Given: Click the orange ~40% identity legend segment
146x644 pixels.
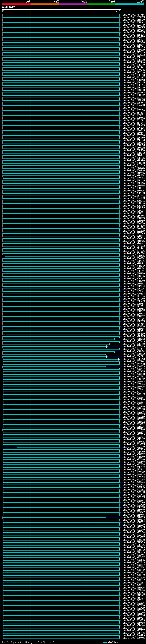Looking at the screenshot, I should click(45, 4).
